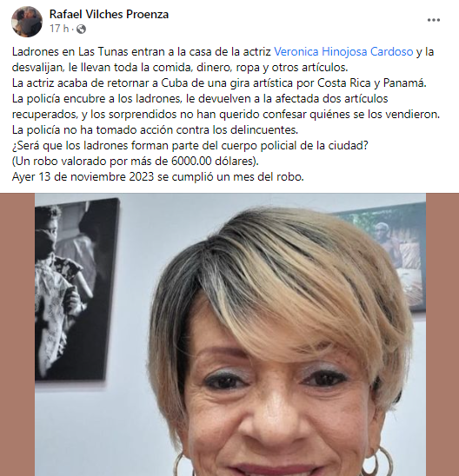Click the woman's right hoop earring in photo
Image resolution: width=459 pixels, height=476 pixels.
379,461
